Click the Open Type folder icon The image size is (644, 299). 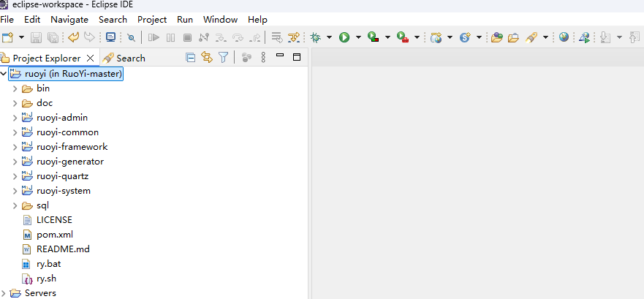click(x=497, y=38)
